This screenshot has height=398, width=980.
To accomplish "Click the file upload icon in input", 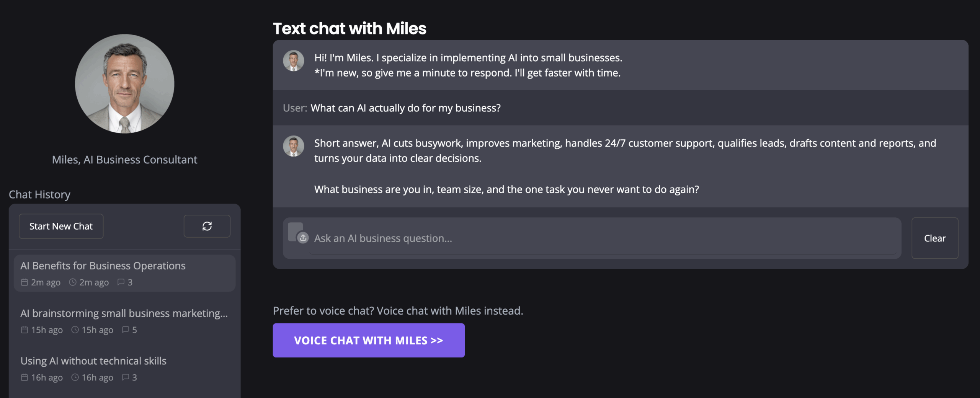I will (x=302, y=238).
